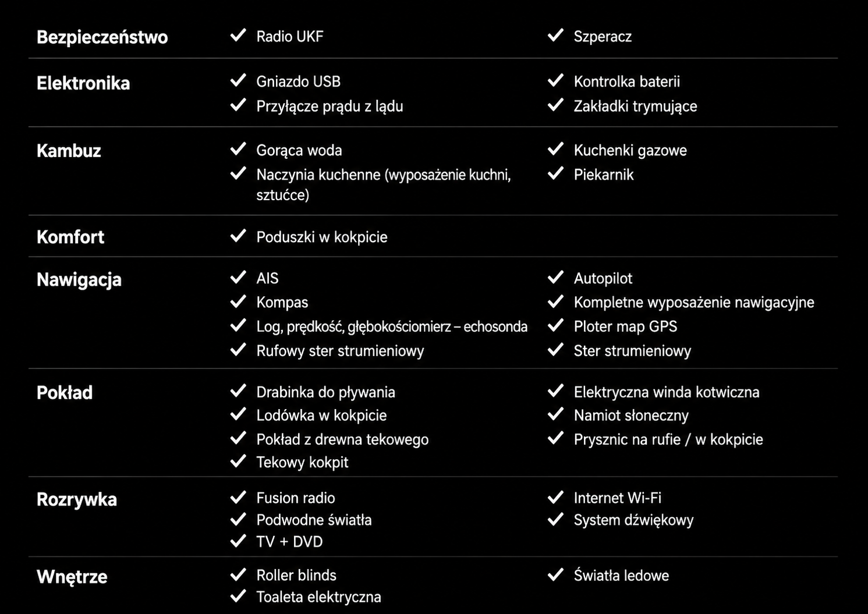The height and width of the screenshot is (614, 868).
Task: Select the Wnętrze section heading
Action: [72, 577]
